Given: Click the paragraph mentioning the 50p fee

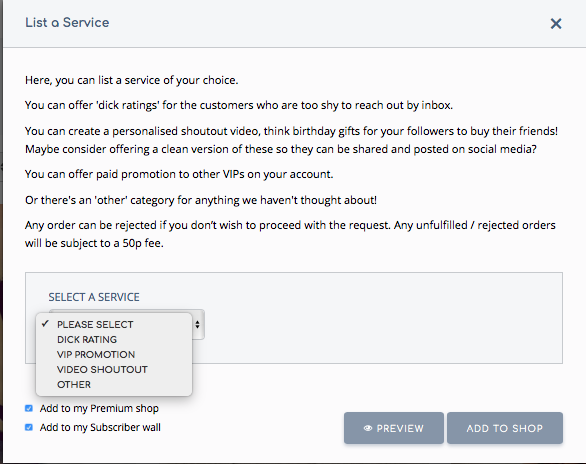Looking at the screenshot, I should click(x=290, y=234).
